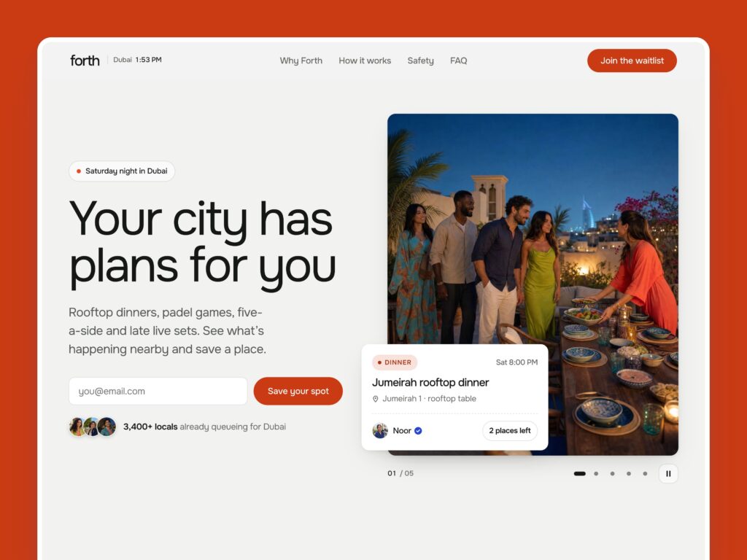
Task: Pause the carousel slideshow
Action: coord(668,474)
